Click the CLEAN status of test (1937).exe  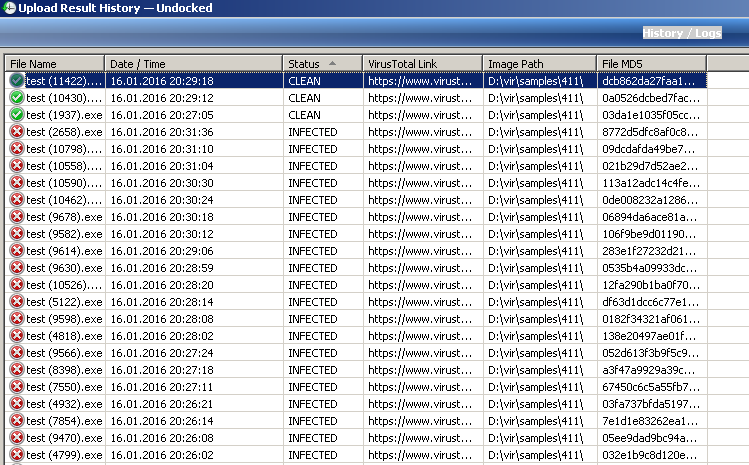pos(304,115)
